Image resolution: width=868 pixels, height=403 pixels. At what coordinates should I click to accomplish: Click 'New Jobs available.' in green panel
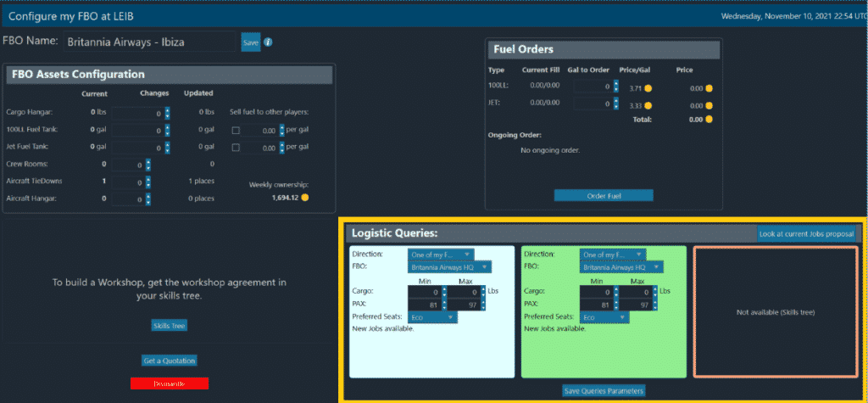554,328
